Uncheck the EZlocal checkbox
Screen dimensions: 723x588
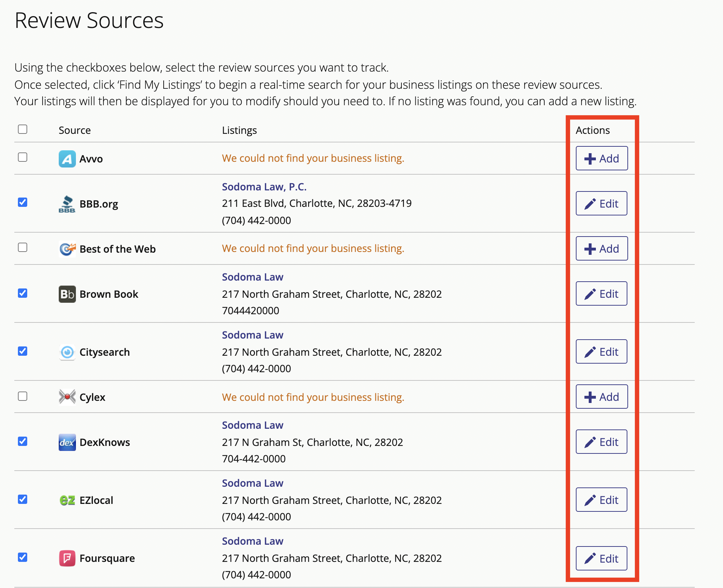[x=23, y=499]
